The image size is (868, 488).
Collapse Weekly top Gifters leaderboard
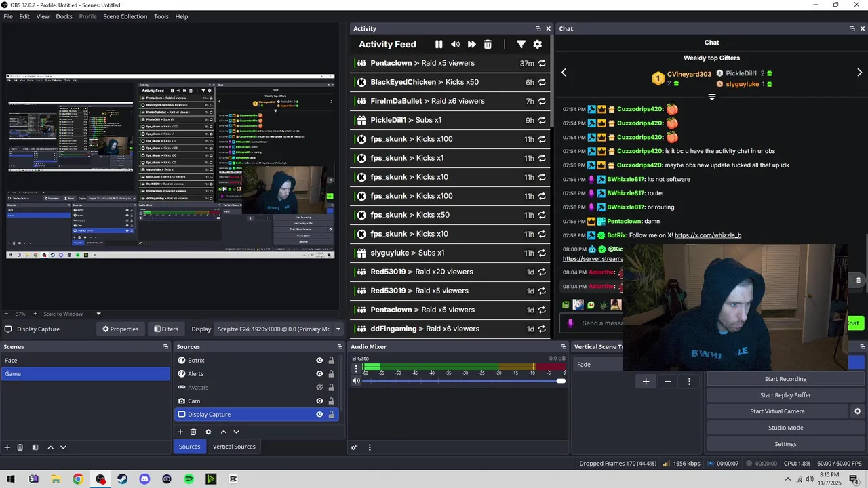711,98
